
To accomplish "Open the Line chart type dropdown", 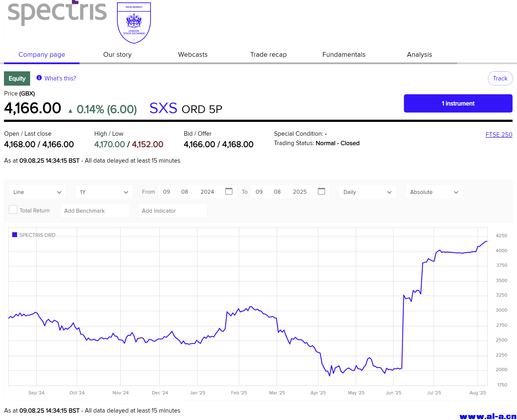I will [x=38, y=192].
